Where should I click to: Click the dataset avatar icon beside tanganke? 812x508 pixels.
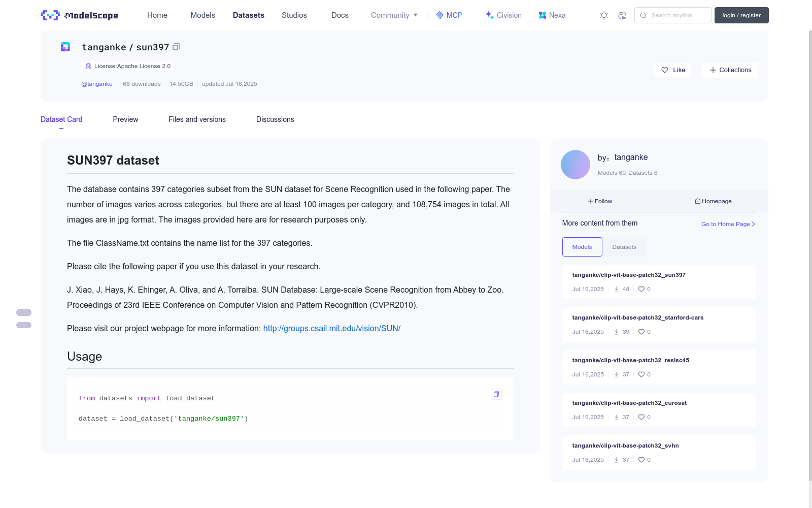pyautogui.click(x=65, y=47)
